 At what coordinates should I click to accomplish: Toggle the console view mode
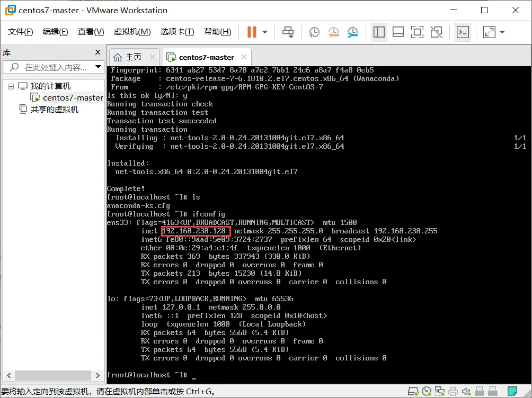(x=463, y=32)
